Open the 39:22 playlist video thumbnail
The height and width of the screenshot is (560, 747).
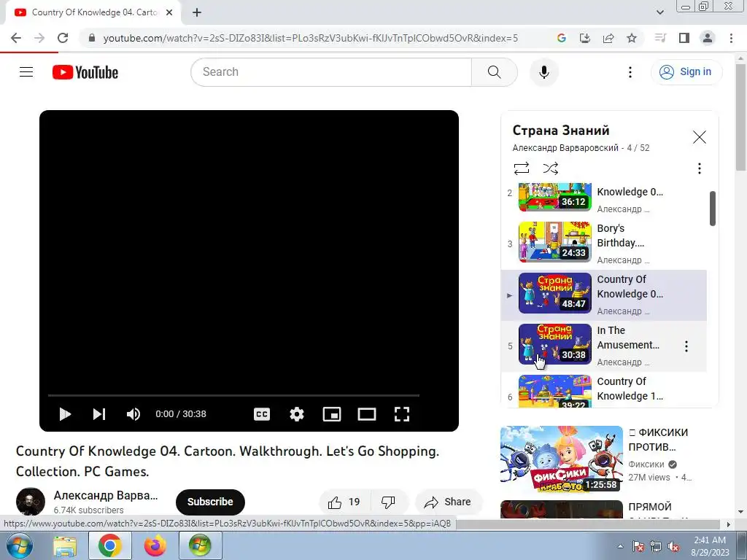[x=555, y=391]
